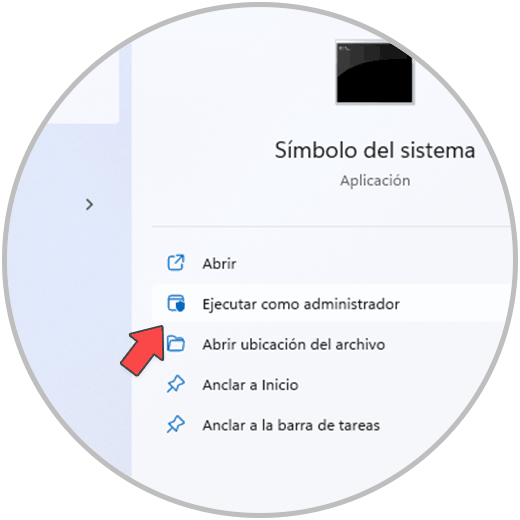The image size is (520, 520).
Task: Click the red arrow annotation
Action: coord(143,350)
